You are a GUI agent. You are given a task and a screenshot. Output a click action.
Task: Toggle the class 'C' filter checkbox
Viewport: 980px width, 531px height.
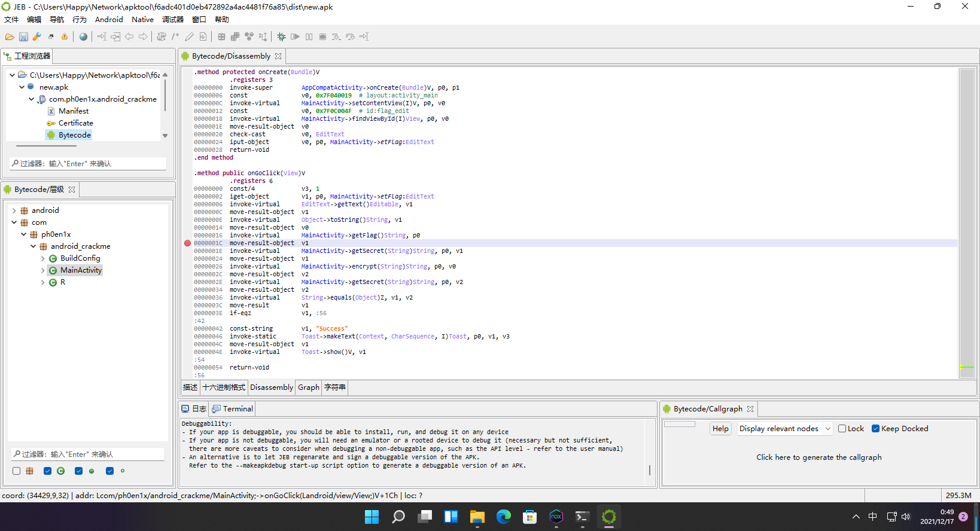[47, 471]
